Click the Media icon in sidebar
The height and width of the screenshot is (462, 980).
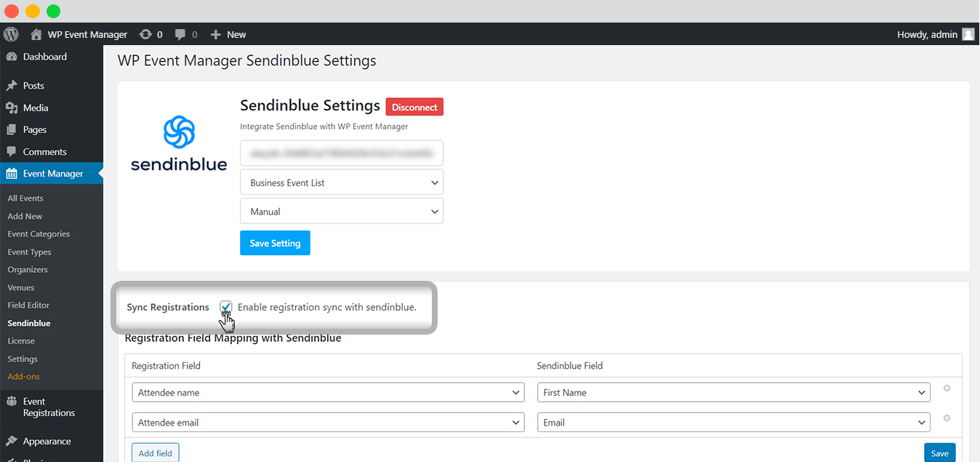12,108
